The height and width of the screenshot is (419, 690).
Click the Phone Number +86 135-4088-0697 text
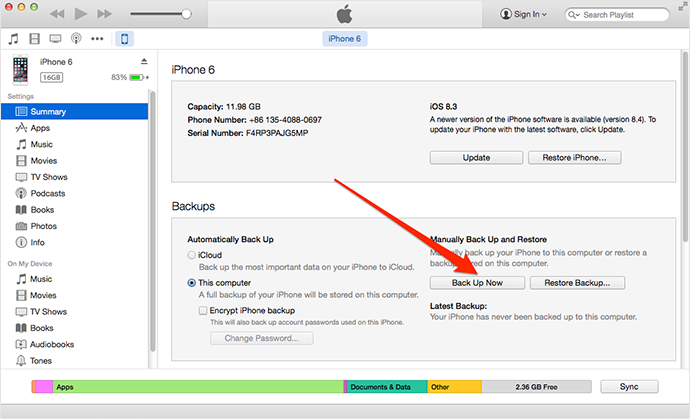click(x=254, y=120)
